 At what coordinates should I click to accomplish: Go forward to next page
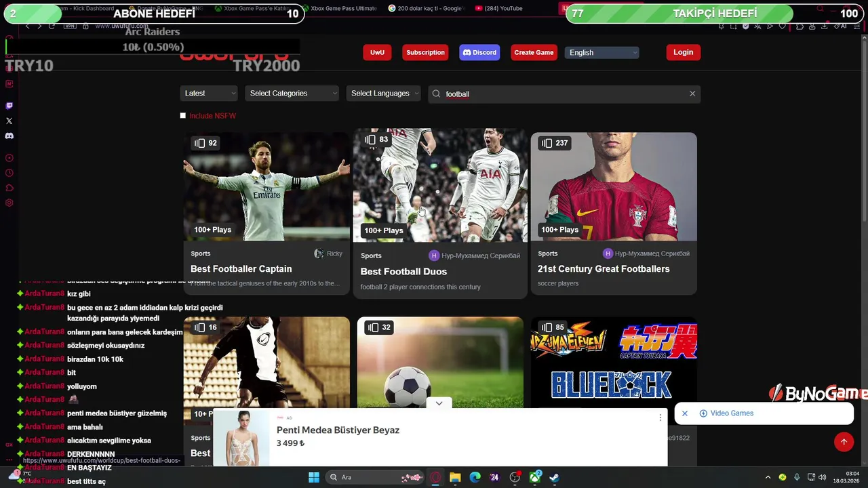[39, 26]
